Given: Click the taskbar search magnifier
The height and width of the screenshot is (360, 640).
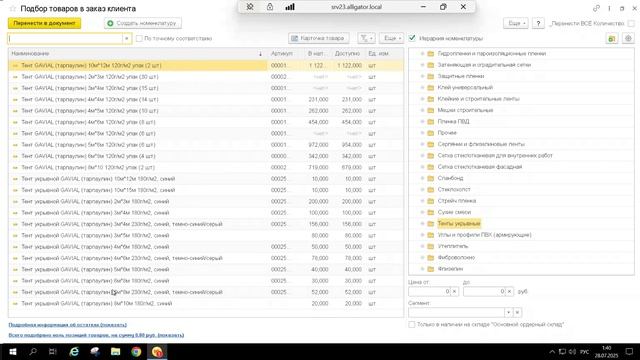Looking at the screenshot, I should [x=33, y=352].
